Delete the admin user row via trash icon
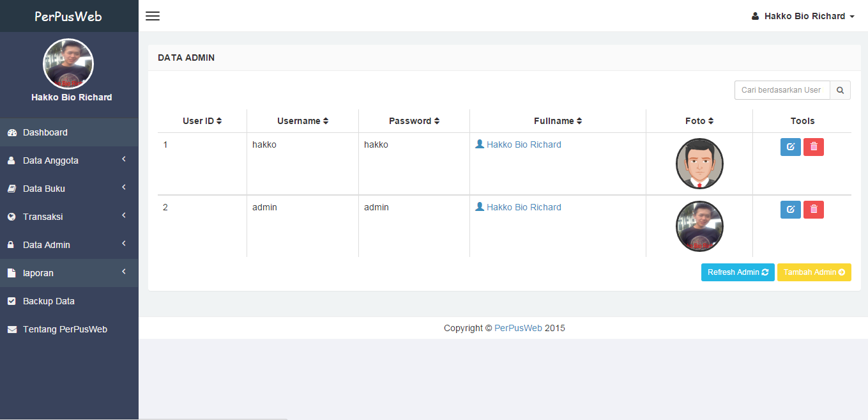 [814, 210]
